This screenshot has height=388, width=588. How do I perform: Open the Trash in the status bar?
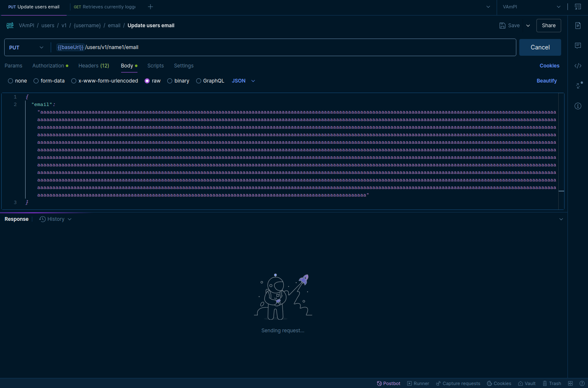coord(552,383)
